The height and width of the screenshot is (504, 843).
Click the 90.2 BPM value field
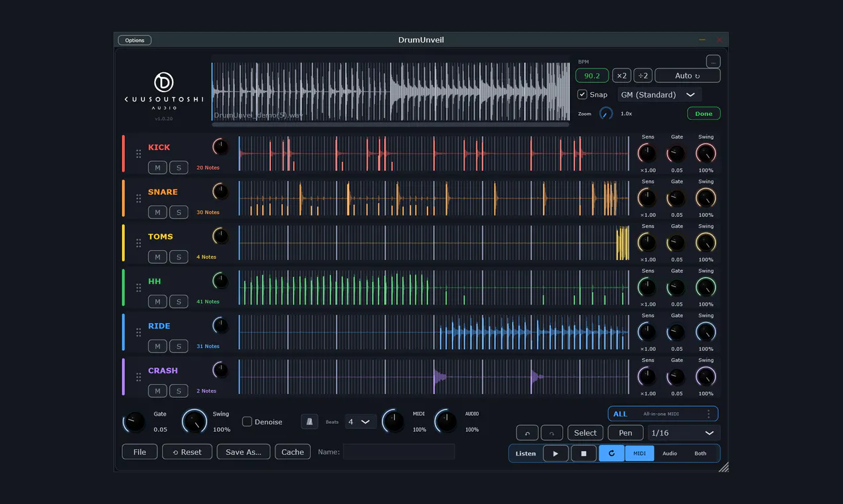[x=592, y=76]
